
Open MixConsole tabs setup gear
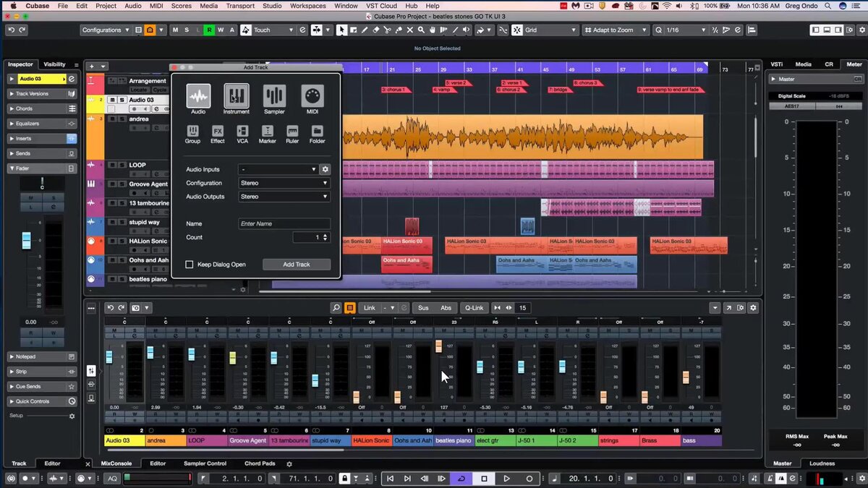pos(289,464)
